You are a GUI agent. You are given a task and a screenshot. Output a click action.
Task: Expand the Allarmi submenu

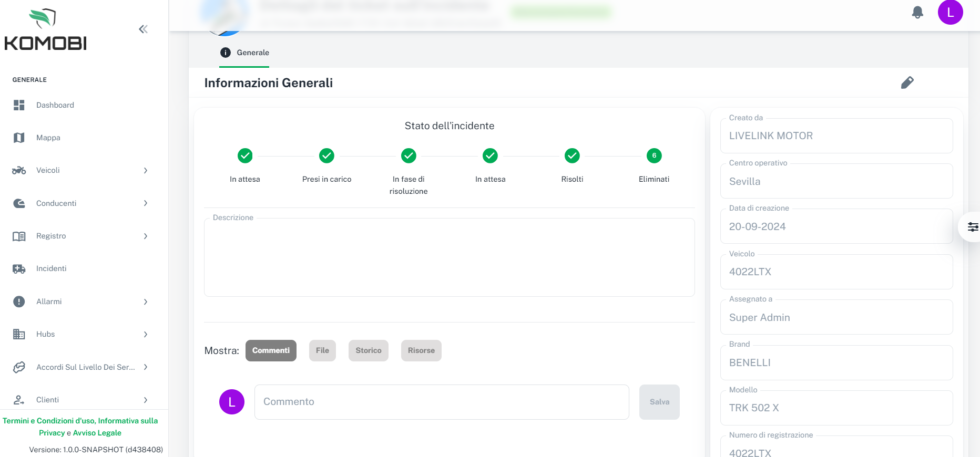coord(146,302)
